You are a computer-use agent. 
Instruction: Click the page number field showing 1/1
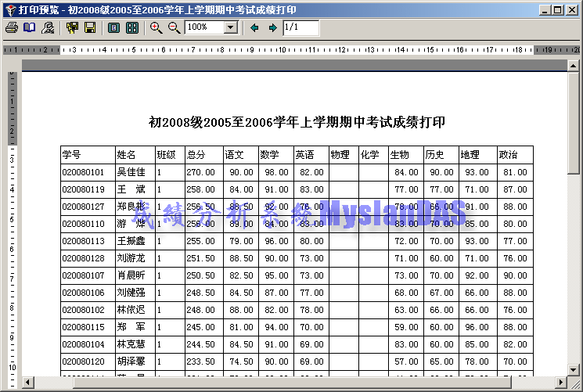[300, 27]
